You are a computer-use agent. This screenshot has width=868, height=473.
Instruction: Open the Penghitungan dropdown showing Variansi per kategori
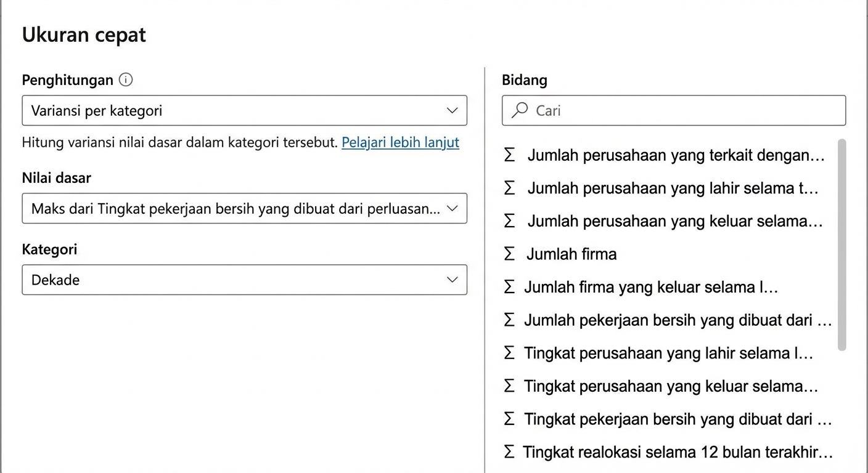click(x=244, y=111)
